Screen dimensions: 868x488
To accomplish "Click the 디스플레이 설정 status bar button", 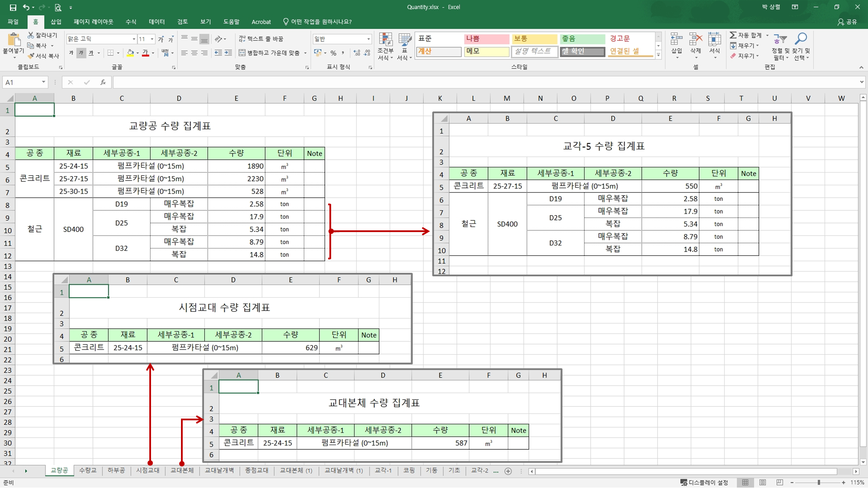I will tap(708, 482).
